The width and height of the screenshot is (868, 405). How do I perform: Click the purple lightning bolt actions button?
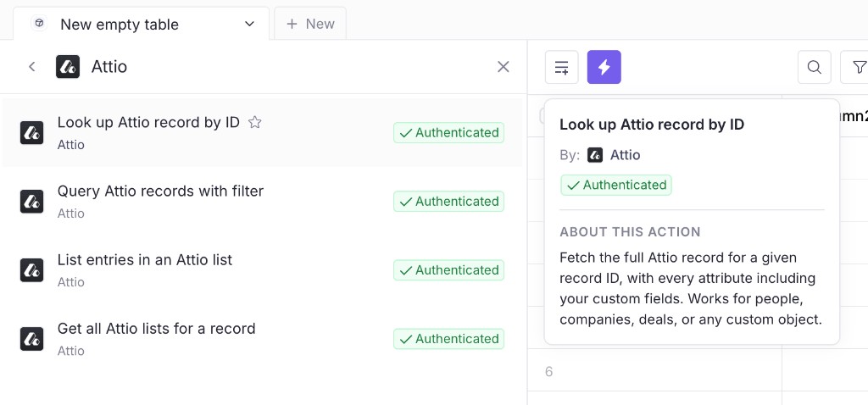click(x=604, y=67)
